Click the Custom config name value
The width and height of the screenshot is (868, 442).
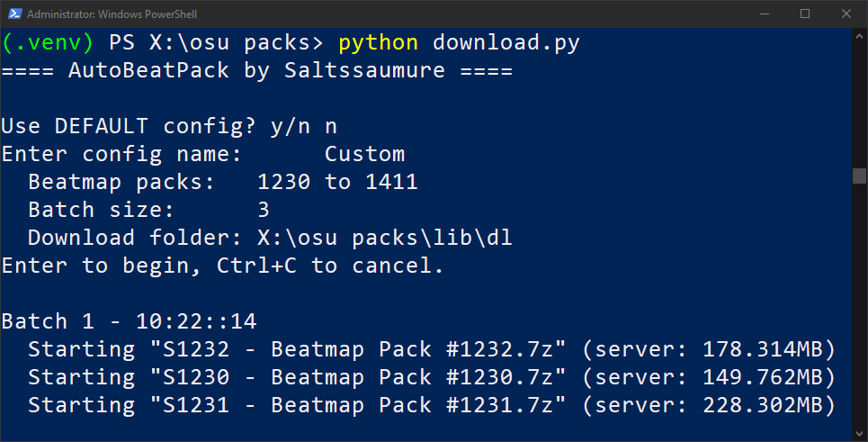pos(364,154)
